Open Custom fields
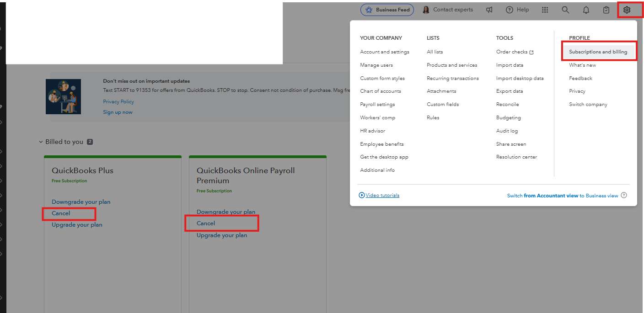 pyautogui.click(x=443, y=104)
